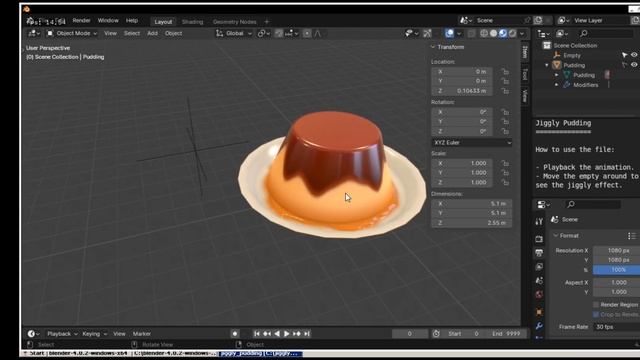Toggle viewport gizmos icon
Viewport: 640px width, 360px height.
point(427,33)
